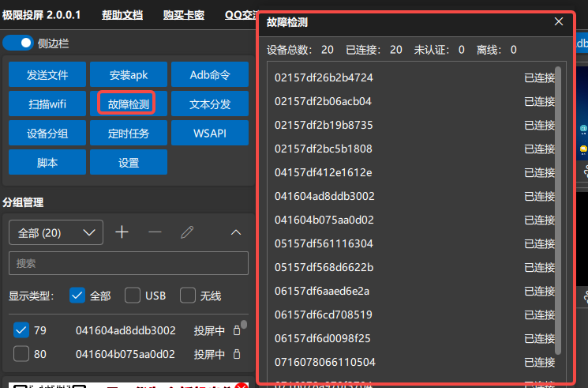Focus the 搜索 search field
The image size is (588, 388).
point(129,263)
